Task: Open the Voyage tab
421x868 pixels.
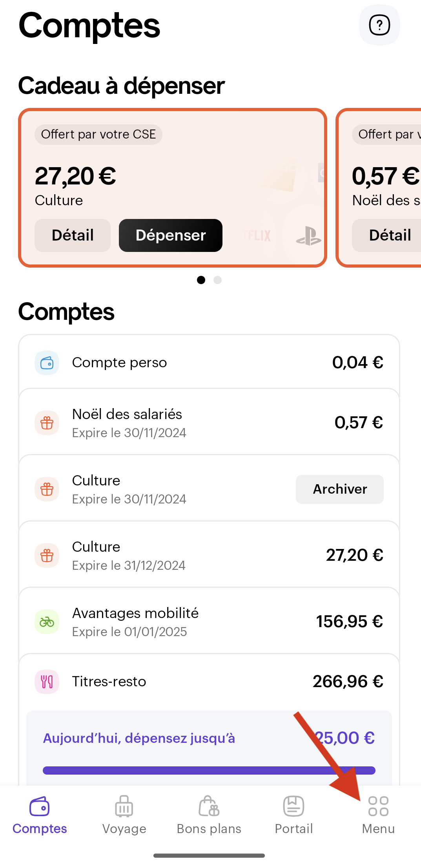Action: (124, 815)
